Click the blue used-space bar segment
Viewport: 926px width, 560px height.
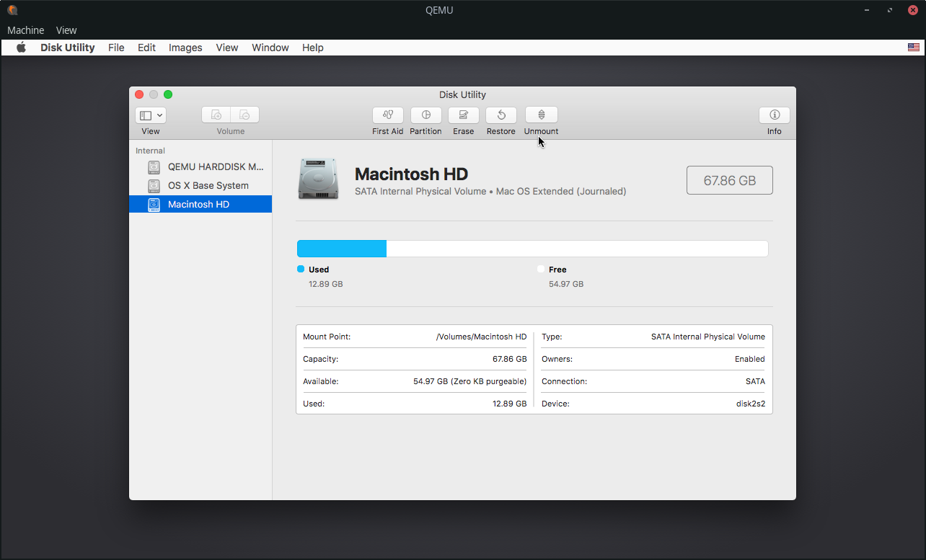(x=342, y=249)
